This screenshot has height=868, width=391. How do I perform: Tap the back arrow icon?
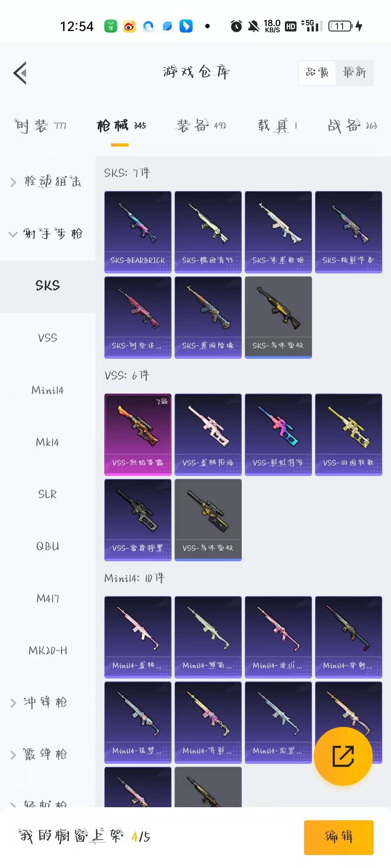[20, 73]
